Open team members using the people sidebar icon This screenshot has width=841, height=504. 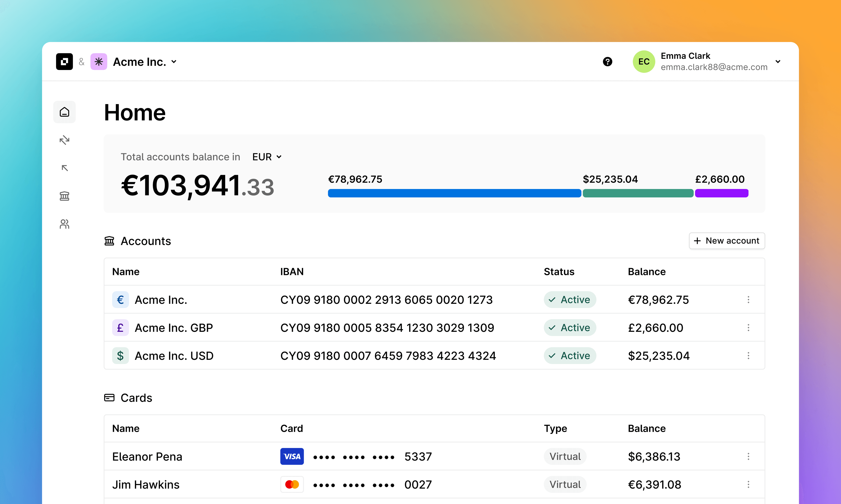click(x=64, y=224)
